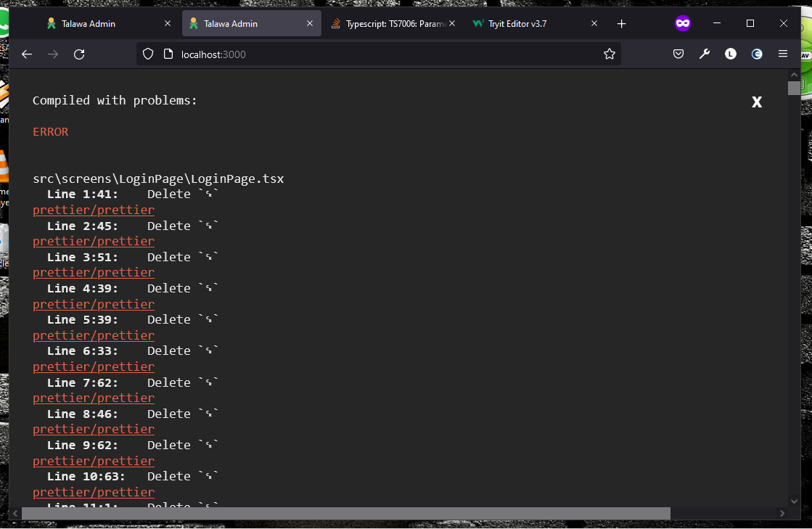Open the Firefox hamburger menu

pyautogui.click(x=783, y=54)
